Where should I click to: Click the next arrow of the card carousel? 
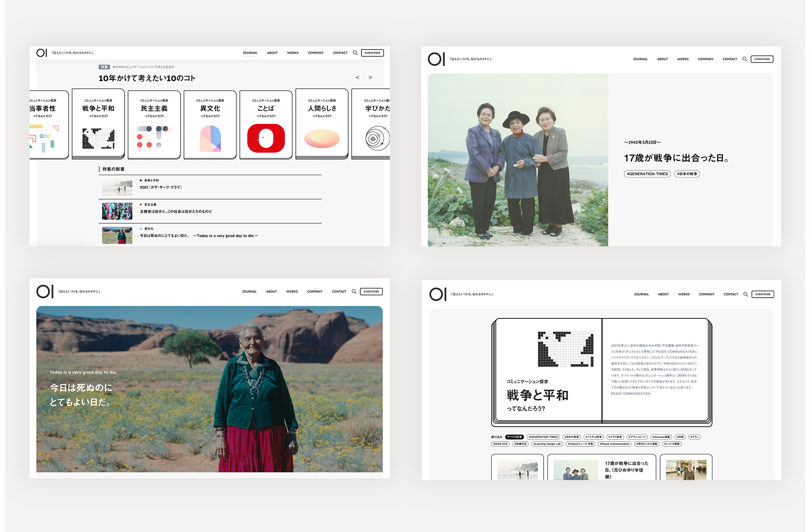point(370,78)
